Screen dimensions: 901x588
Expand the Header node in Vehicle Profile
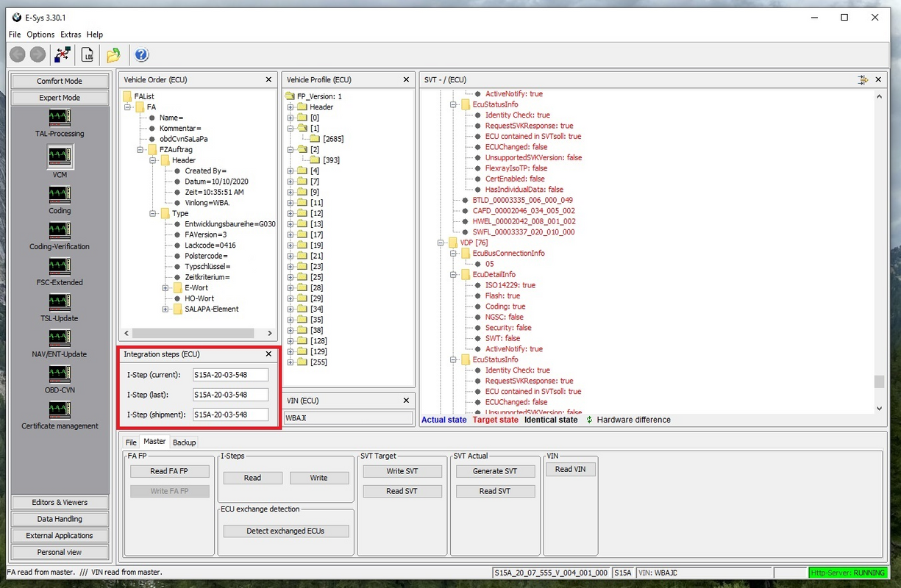[291, 107]
